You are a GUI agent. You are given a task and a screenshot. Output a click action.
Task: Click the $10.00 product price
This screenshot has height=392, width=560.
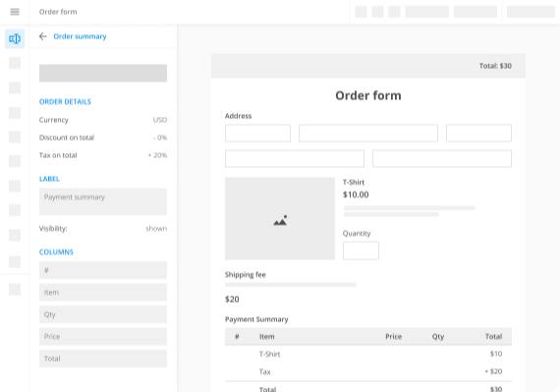356,195
